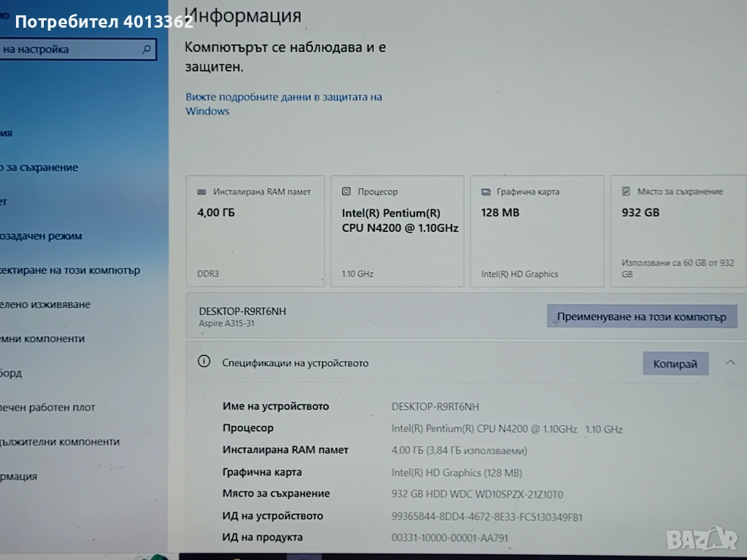Select Системни компоненти in the sidebar
Image resolution: width=747 pixels, height=560 pixels.
(x=42, y=338)
